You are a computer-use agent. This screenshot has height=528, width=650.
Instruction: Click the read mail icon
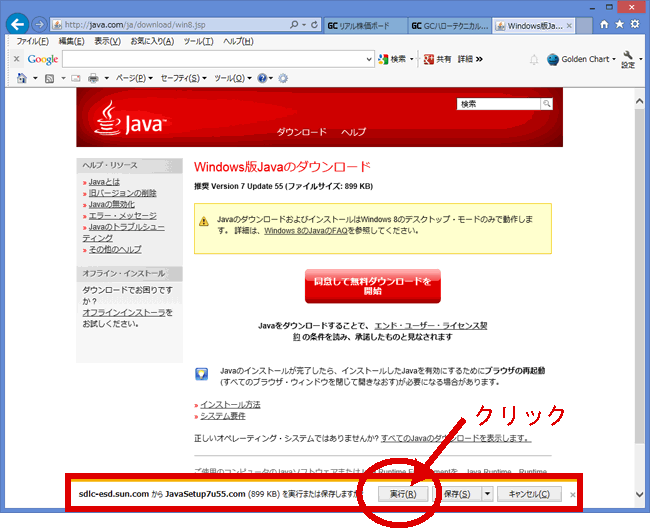(75, 78)
